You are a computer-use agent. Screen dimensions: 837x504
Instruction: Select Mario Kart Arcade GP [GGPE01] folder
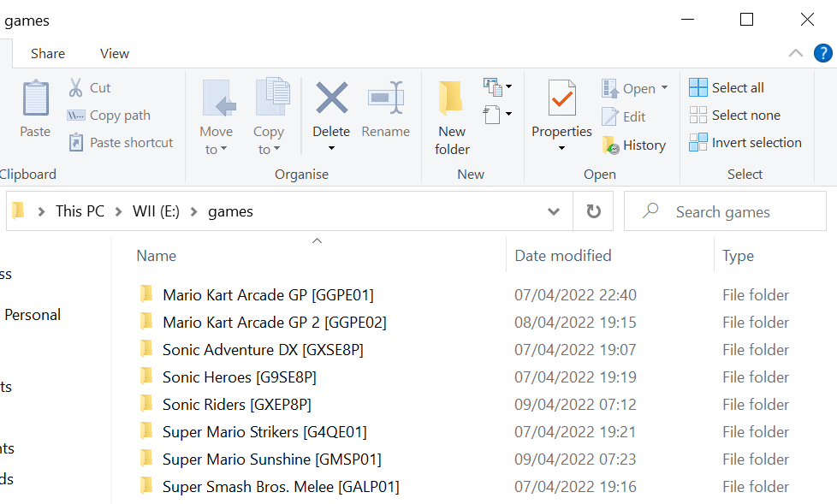(268, 295)
